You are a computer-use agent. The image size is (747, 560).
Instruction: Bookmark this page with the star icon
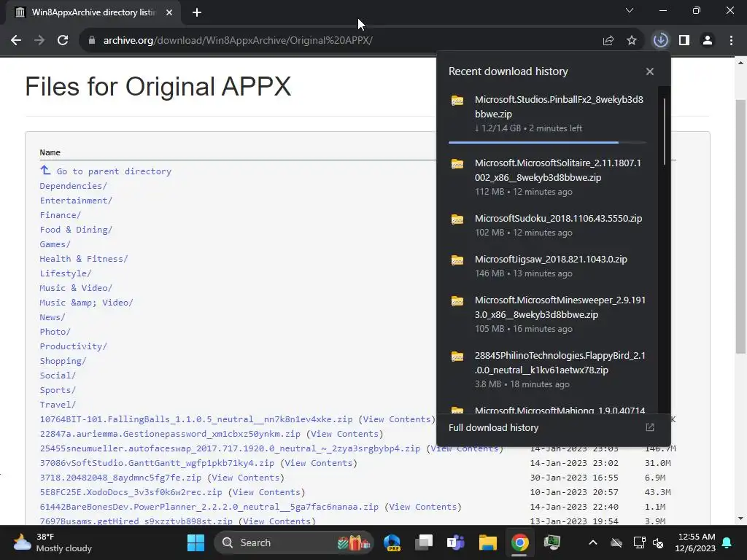pyautogui.click(x=632, y=41)
